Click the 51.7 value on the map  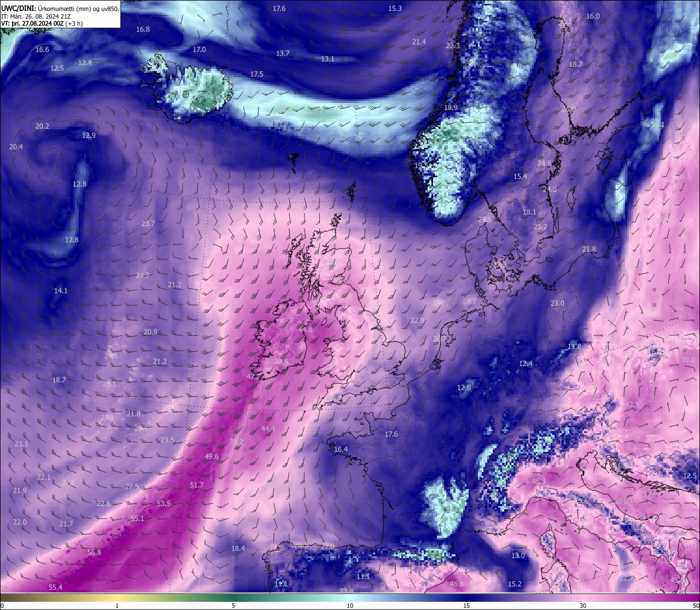pos(197,485)
